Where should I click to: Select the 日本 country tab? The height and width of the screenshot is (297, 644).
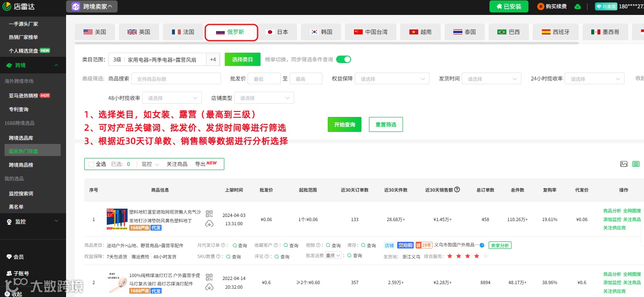[277, 32]
